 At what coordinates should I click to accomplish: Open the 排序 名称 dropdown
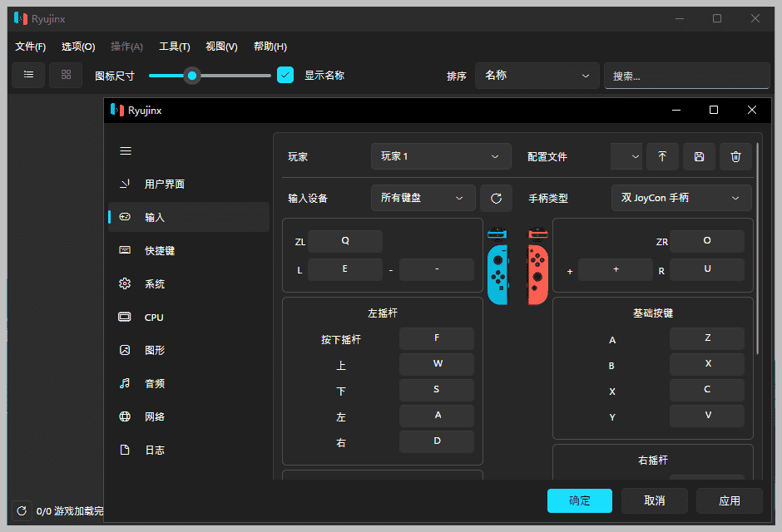point(537,76)
